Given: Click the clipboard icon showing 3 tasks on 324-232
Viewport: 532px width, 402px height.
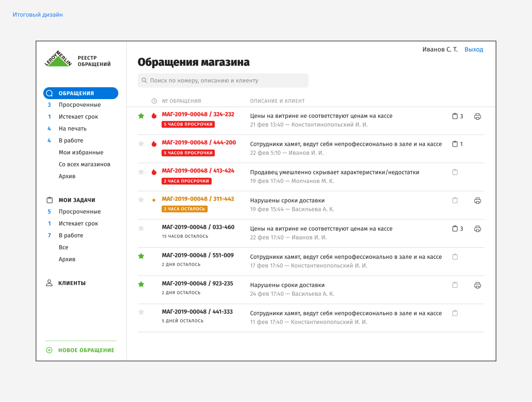Looking at the screenshot, I should (x=455, y=116).
